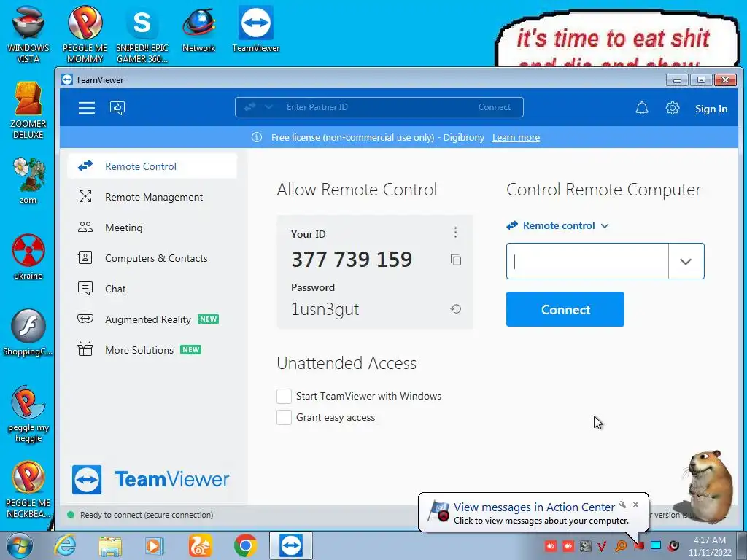Click the Action Center flag tray icon
Viewport: 747px width, 560px height.
click(x=639, y=545)
